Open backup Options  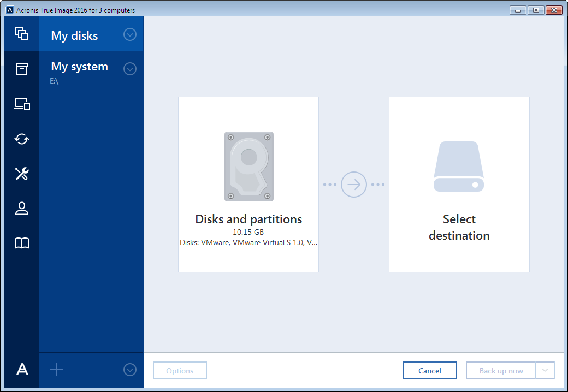180,370
